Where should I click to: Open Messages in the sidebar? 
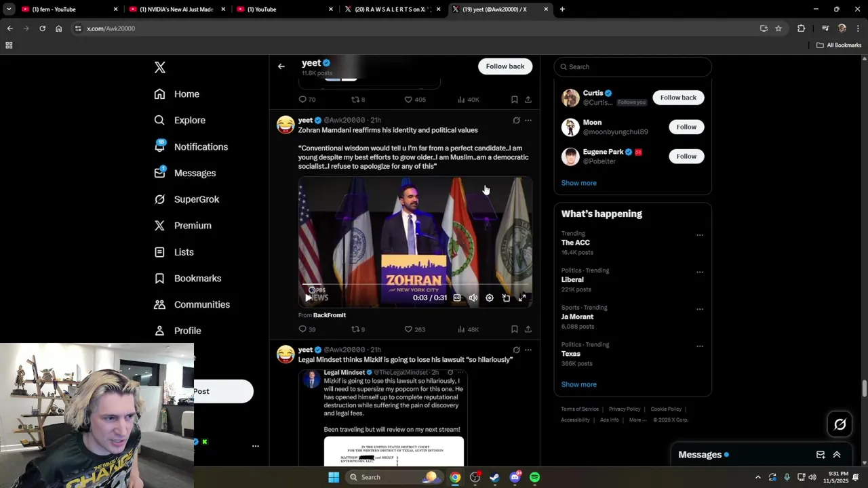click(x=185, y=173)
